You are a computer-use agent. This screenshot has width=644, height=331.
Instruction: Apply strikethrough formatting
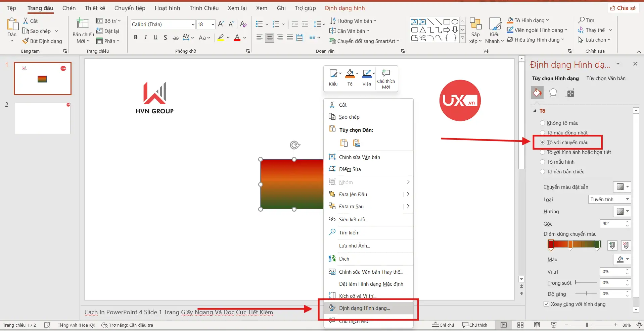click(x=176, y=37)
